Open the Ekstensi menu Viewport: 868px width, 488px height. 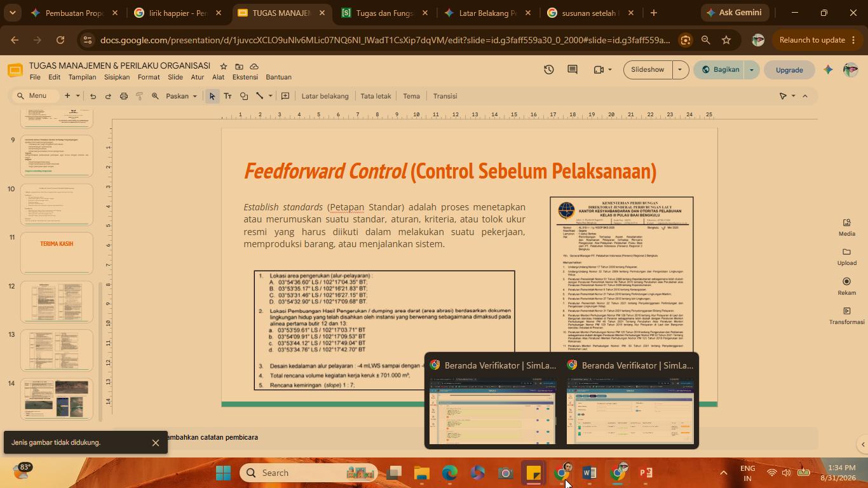[245, 77]
